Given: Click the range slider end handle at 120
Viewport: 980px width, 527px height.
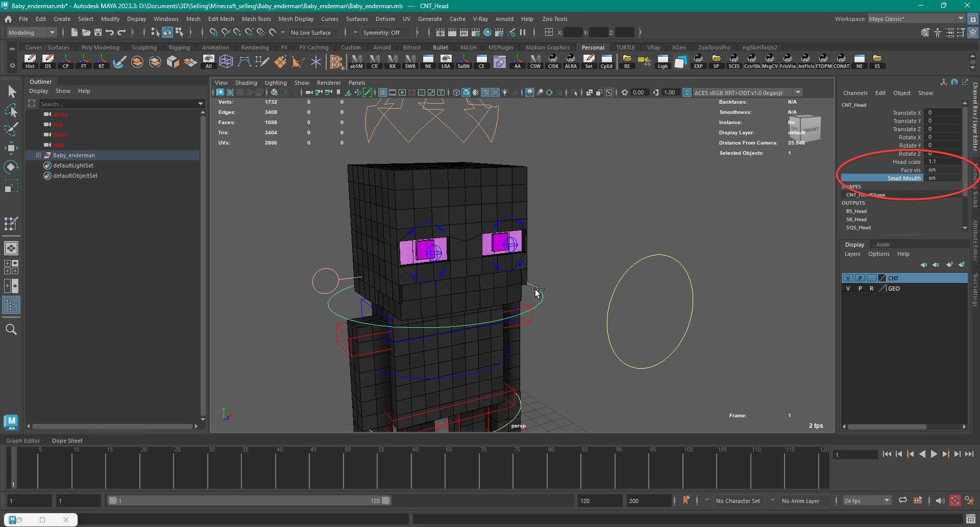Looking at the screenshot, I should (x=386, y=500).
